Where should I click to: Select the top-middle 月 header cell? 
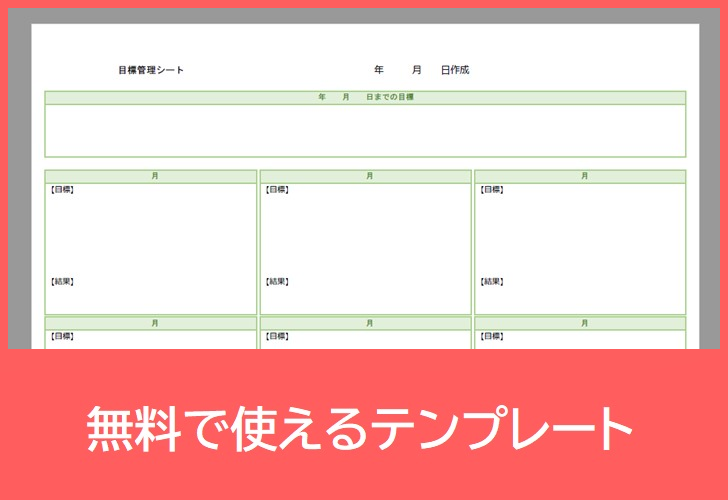[366, 176]
